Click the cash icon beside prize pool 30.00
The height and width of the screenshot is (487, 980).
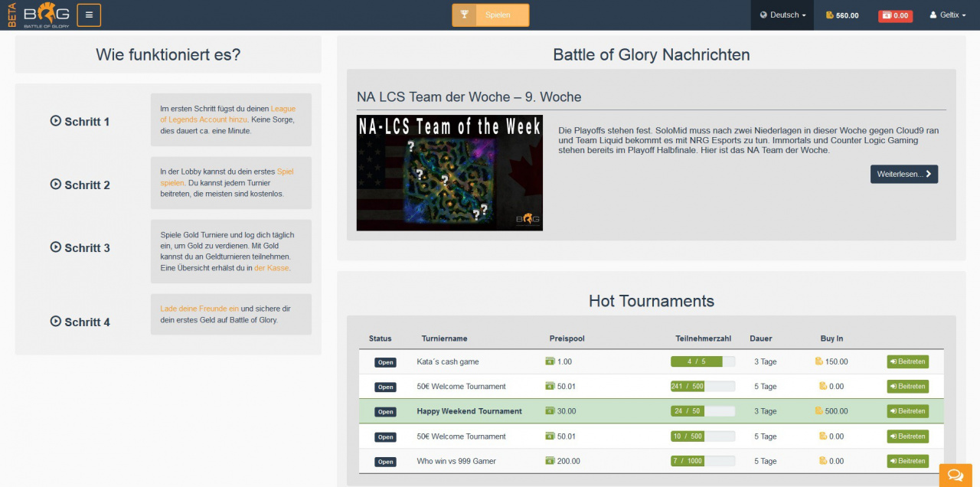tap(550, 411)
